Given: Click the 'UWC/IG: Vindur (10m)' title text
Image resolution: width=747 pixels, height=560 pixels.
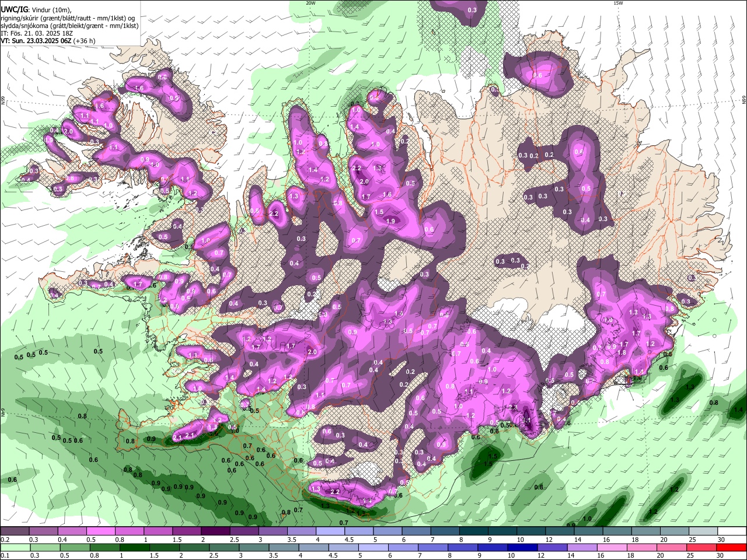Looking at the screenshot, I should click(36, 10).
